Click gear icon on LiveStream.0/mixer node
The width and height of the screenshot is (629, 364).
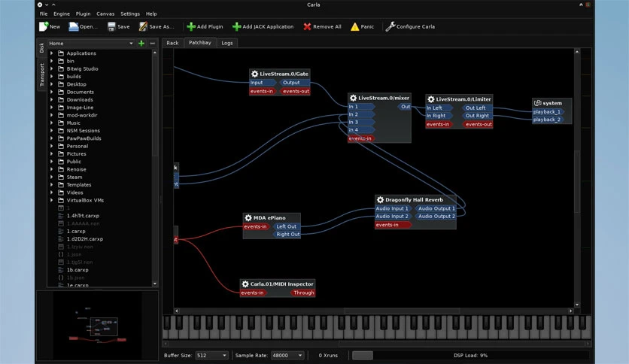pyautogui.click(x=353, y=98)
